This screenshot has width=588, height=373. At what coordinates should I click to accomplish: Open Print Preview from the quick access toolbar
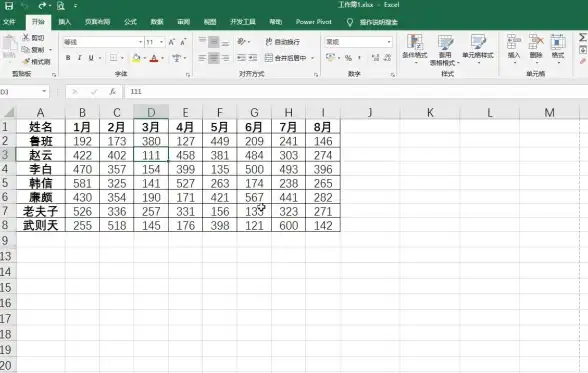pyautogui.click(x=61, y=6)
